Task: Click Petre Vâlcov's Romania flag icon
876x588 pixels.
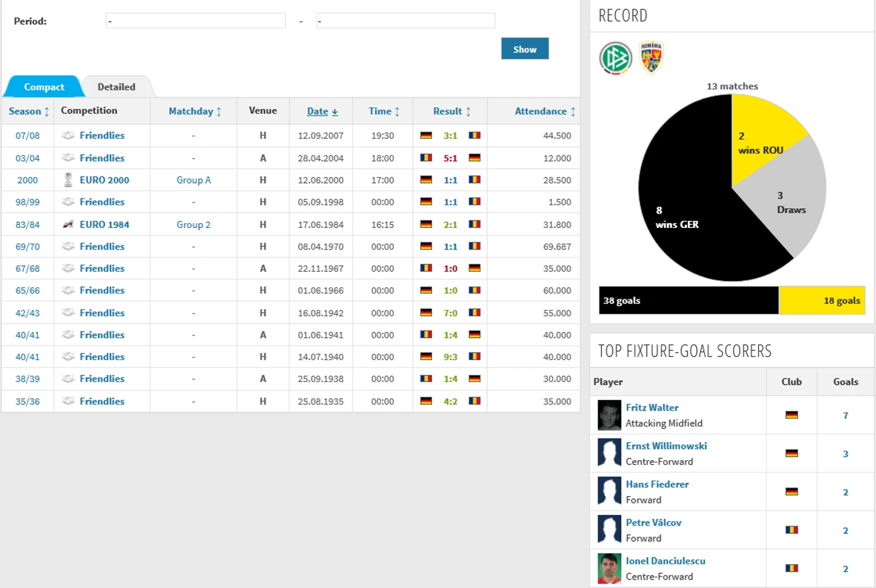Action: click(x=791, y=530)
